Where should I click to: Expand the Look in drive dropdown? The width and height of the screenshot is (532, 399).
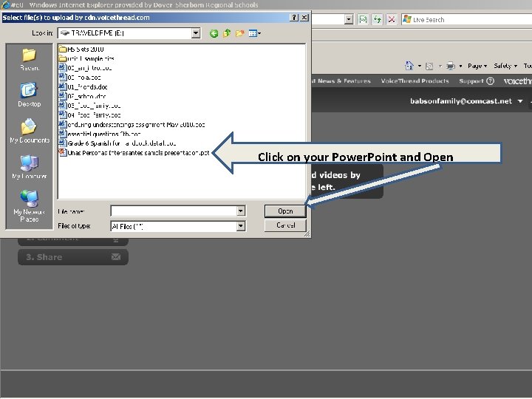point(196,33)
